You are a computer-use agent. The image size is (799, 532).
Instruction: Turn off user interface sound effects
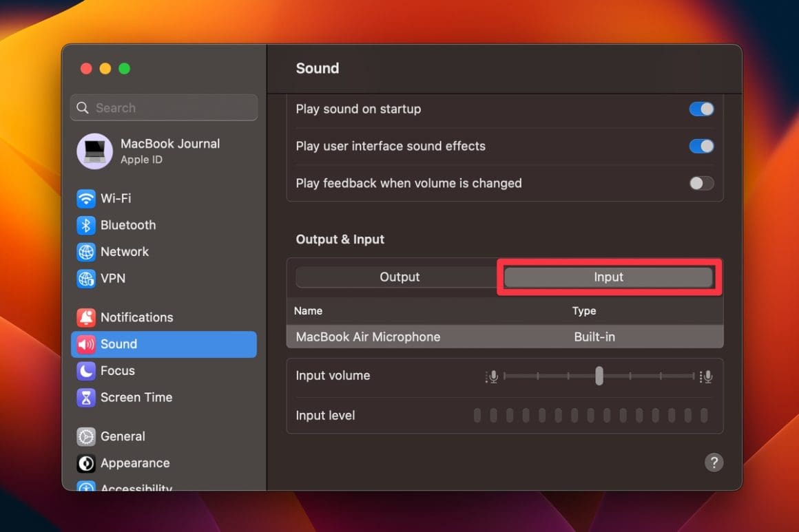(x=701, y=146)
